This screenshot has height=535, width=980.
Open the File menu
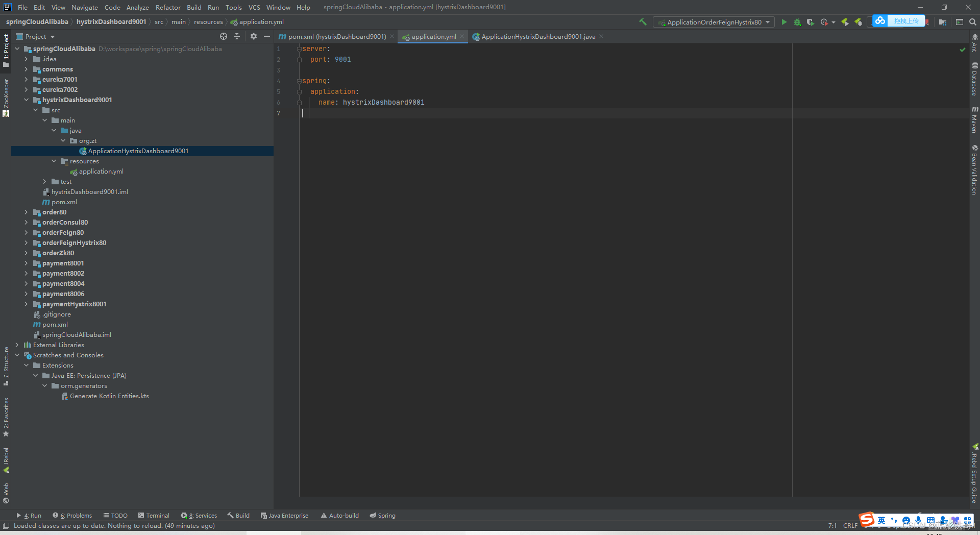pos(22,7)
